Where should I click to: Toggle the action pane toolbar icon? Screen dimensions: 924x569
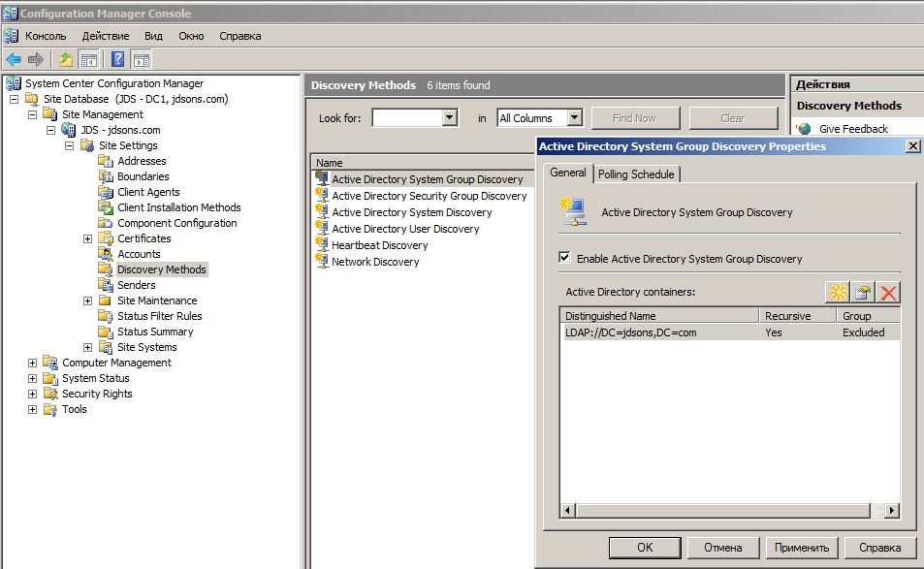tap(142, 59)
